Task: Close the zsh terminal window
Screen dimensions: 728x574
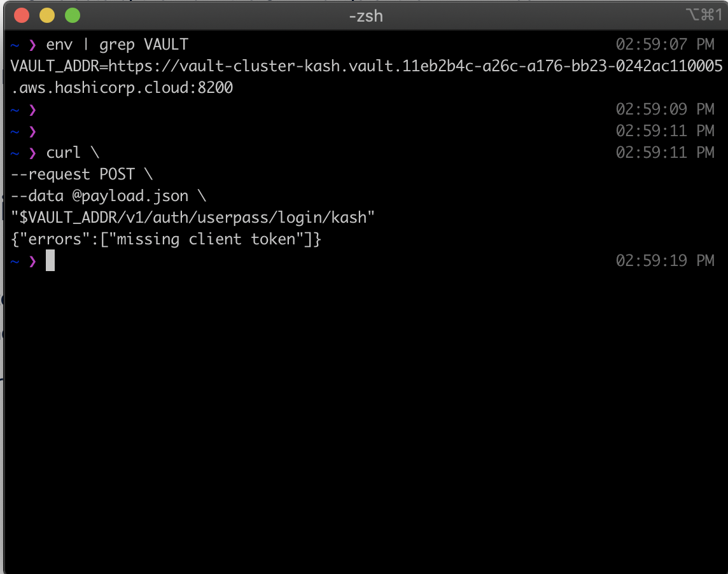Action: 22,15
